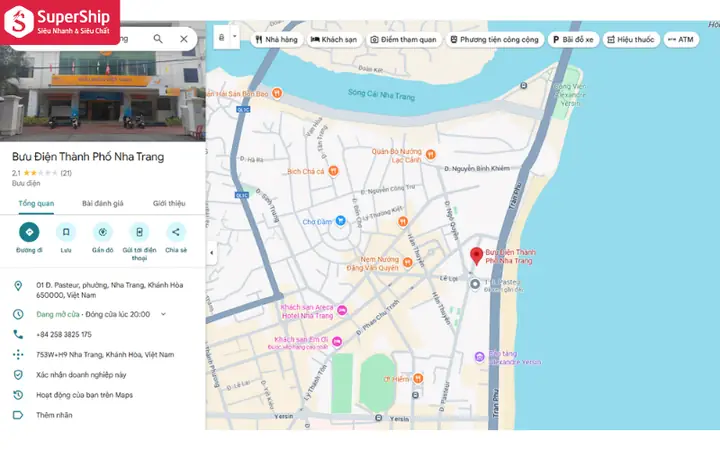720x450 pixels.
Task: Click the Đường đi directions icon
Action: coord(29,232)
